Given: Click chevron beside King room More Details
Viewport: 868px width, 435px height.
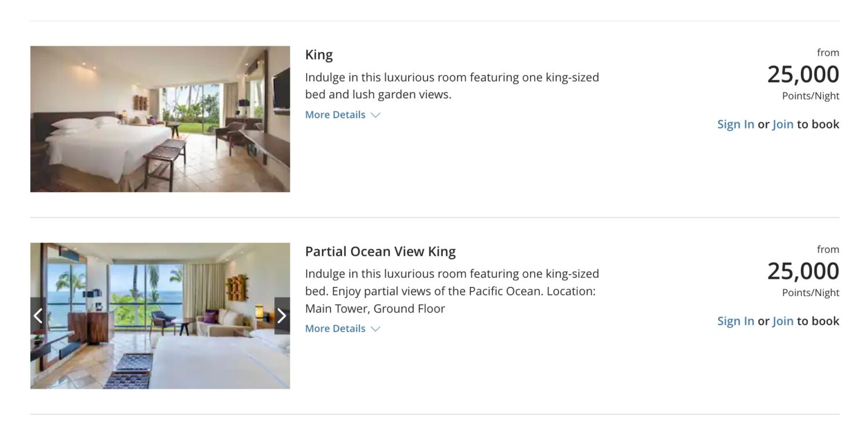Looking at the screenshot, I should click(x=376, y=115).
